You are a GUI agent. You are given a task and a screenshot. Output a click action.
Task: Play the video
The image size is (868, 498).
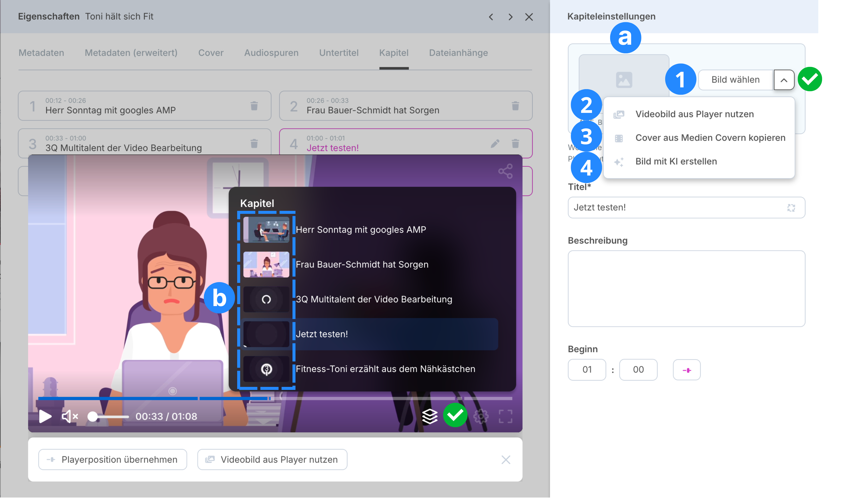tap(45, 416)
